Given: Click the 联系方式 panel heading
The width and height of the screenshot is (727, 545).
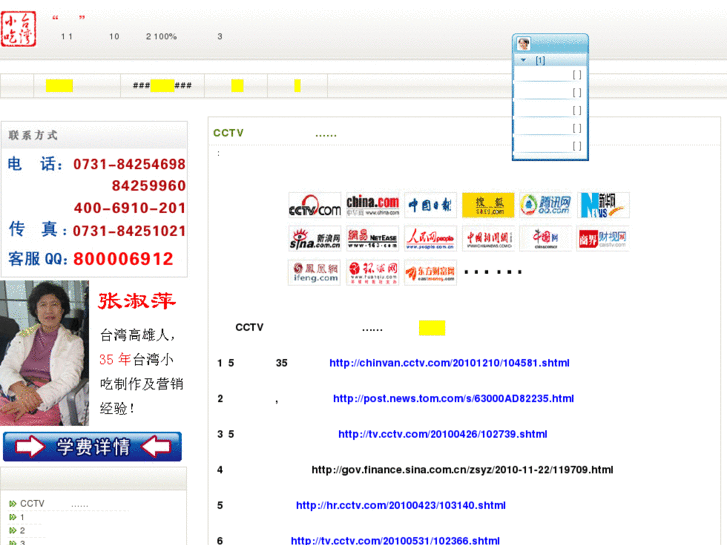Looking at the screenshot, I should (x=33, y=135).
